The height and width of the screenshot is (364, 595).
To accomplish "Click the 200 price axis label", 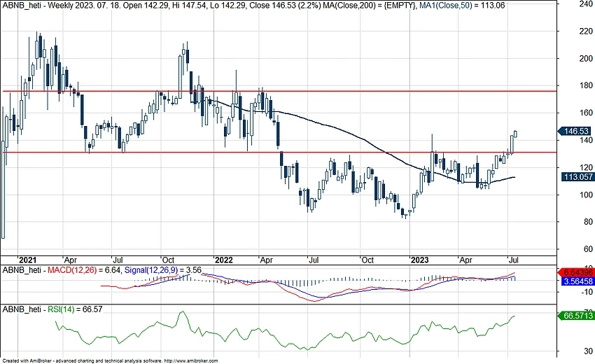I will click(587, 59).
